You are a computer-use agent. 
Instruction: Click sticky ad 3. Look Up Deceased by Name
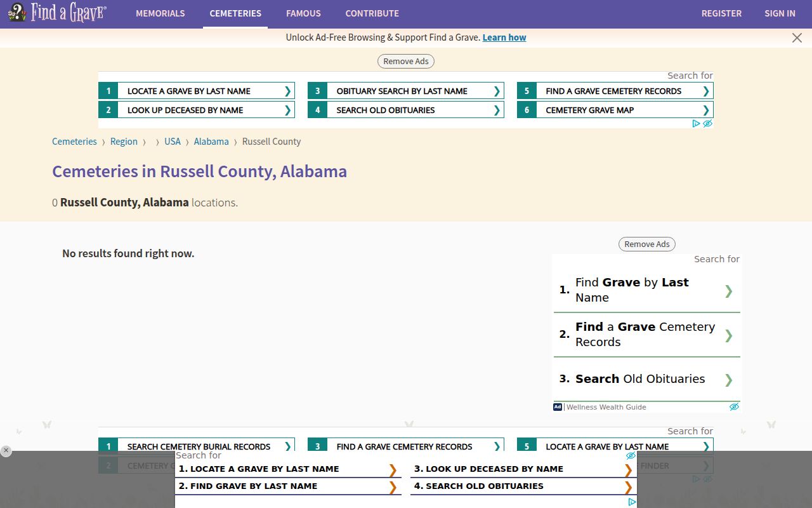click(x=523, y=469)
